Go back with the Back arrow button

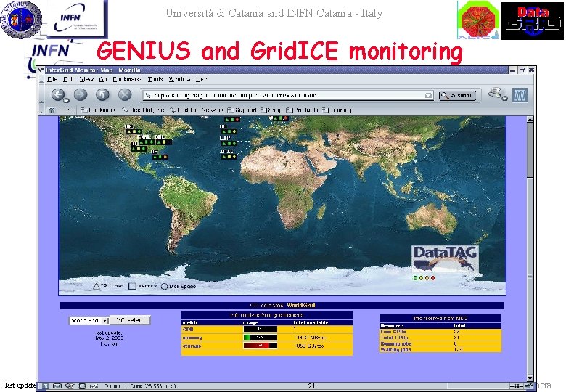click(57, 95)
